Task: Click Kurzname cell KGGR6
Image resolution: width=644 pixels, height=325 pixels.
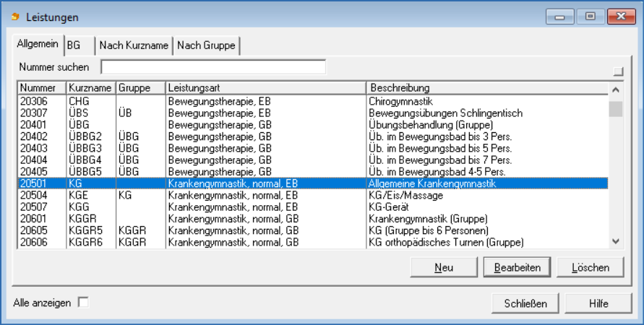Action: [85, 242]
